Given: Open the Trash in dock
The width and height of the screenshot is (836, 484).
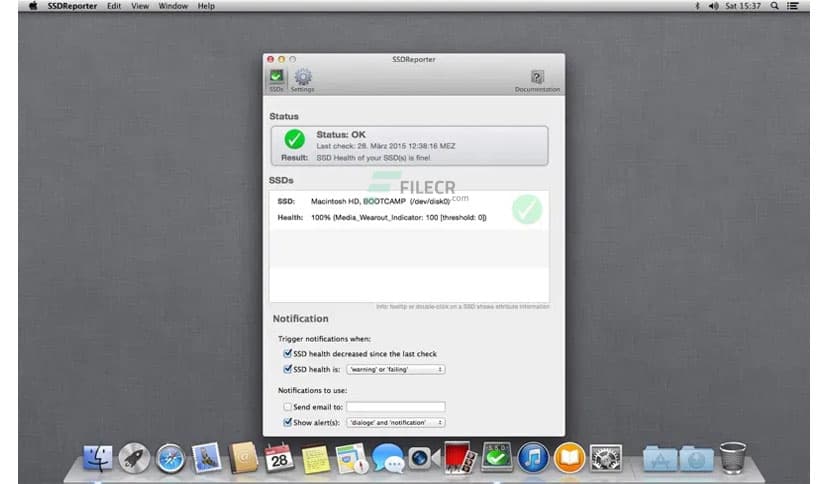Looking at the screenshot, I should tap(733, 458).
